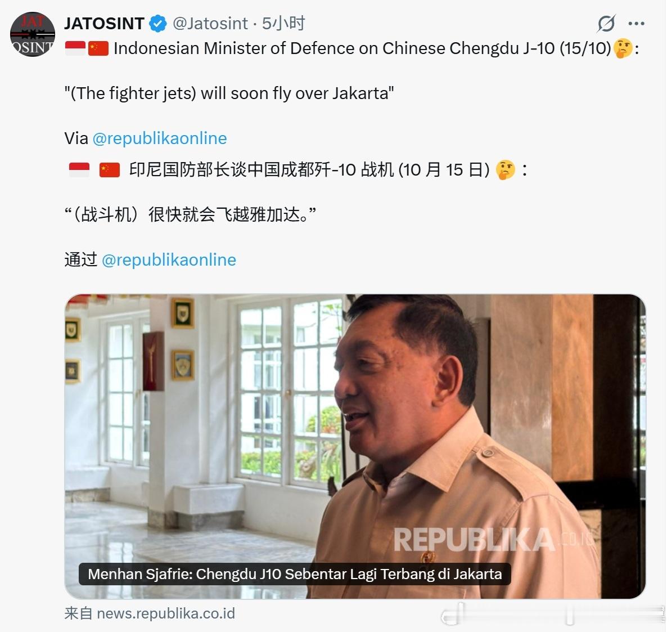
Task: Open the Grok slashed-circle icon
Action: click(x=606, y=23)
